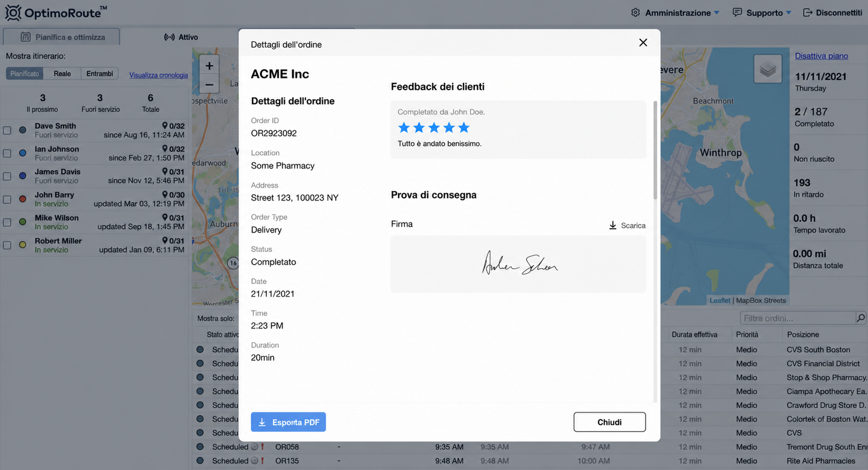Sort by Durata effettiva column header
The width and height of the screenshot is (868, 470).
click(x=694, y=334)
